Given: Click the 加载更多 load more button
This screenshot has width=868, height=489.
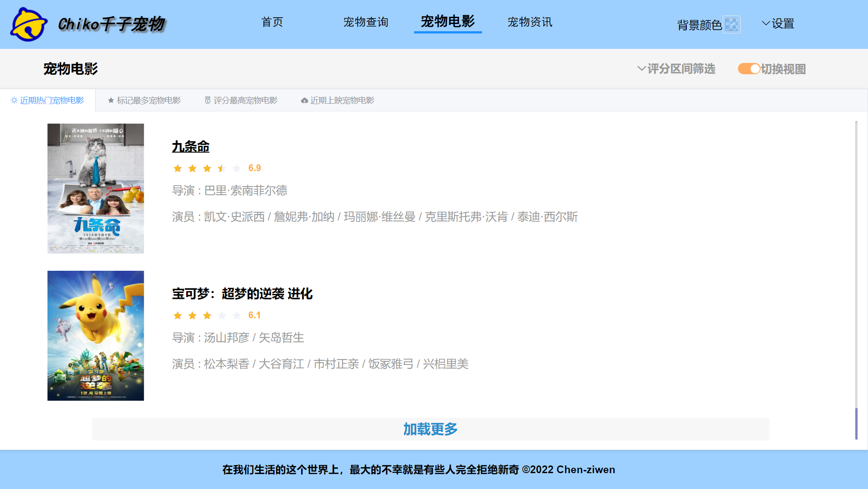Looking at the screenshot, I should pyautogui.click(x=429, y=429).
